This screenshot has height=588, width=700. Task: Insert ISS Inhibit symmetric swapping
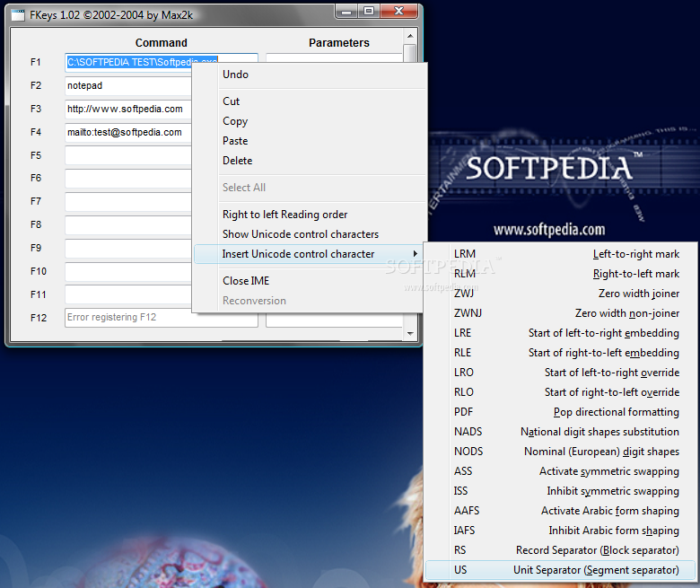(x=561, y=491)
